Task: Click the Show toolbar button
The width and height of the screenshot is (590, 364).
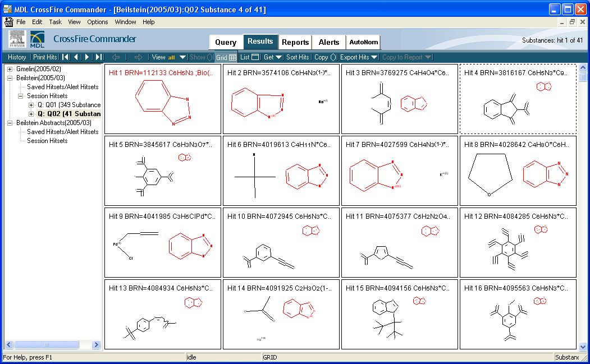Action: 202,57
